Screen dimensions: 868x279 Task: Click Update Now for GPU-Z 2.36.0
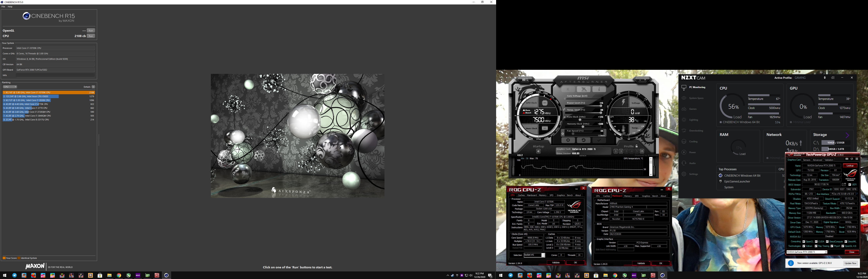851,263
